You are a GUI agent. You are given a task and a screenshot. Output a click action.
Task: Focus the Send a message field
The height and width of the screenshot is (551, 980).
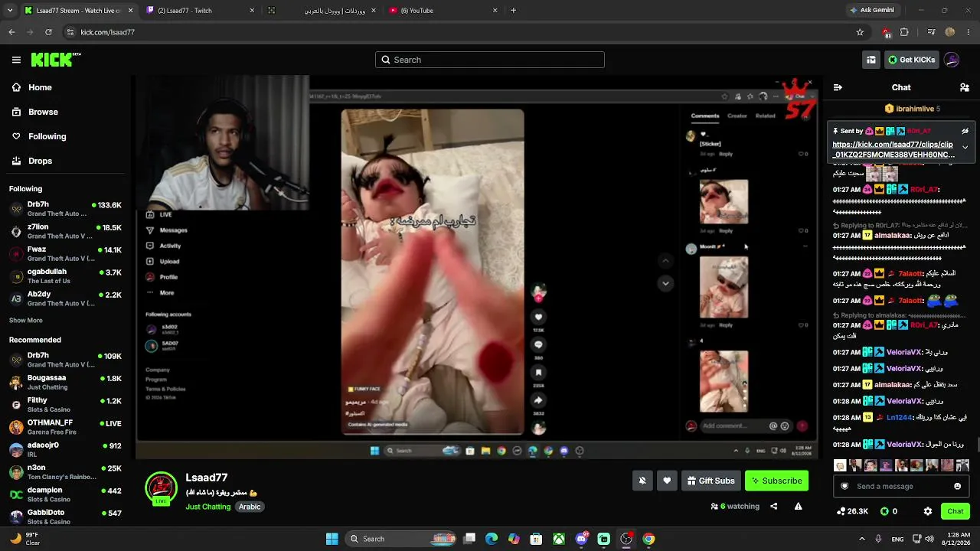coord(901,486)
